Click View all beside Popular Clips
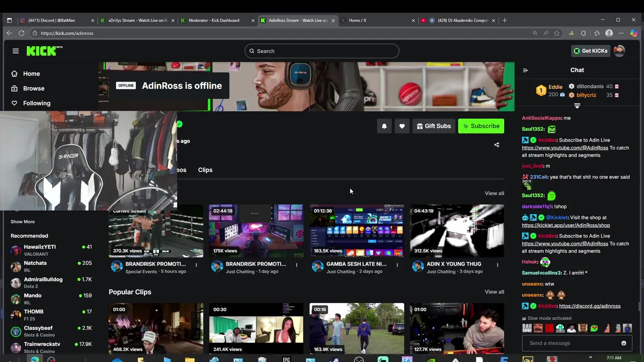644x362 pixels. [x=494, y=292]
